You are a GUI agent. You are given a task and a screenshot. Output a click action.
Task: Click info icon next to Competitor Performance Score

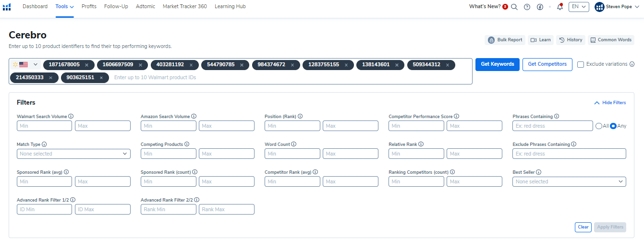(x=457, y=116)
